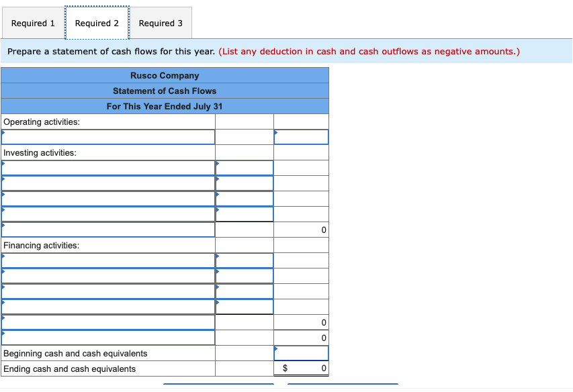Viewport: 573px width, 392px height.
Task: Click the 'For This Year Ended July 31' header
Action: click(165, 106)
